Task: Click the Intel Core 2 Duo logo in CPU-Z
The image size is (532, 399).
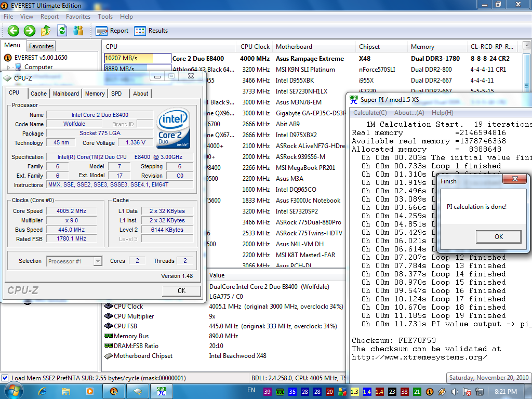Action: (173, 128)
